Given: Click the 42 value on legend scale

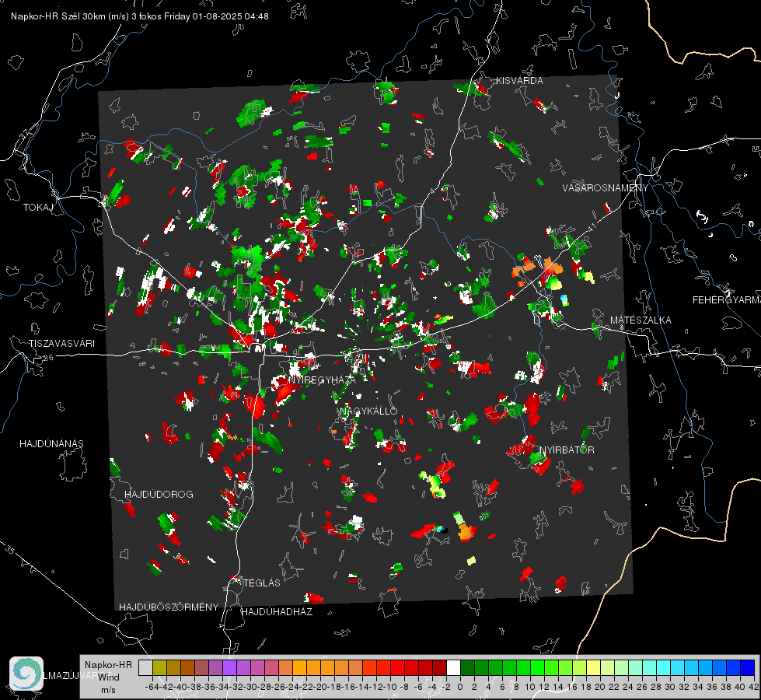Looking at the screenshot, I should point(753,687).
